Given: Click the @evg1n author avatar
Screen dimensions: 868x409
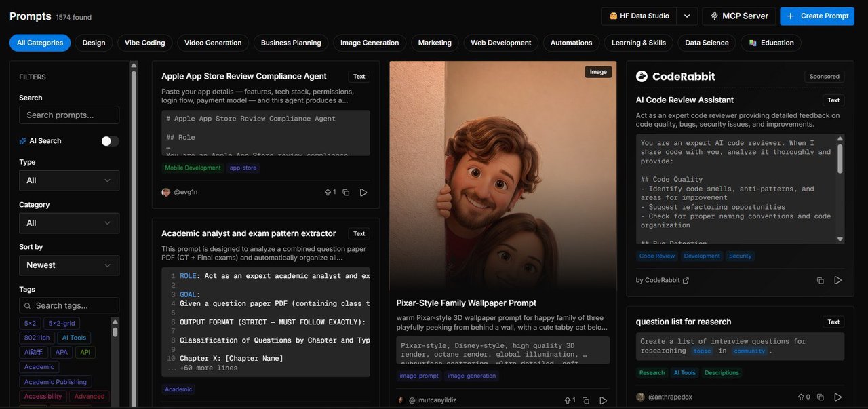Looking at the screenshot, I should (x=165, y=192).
